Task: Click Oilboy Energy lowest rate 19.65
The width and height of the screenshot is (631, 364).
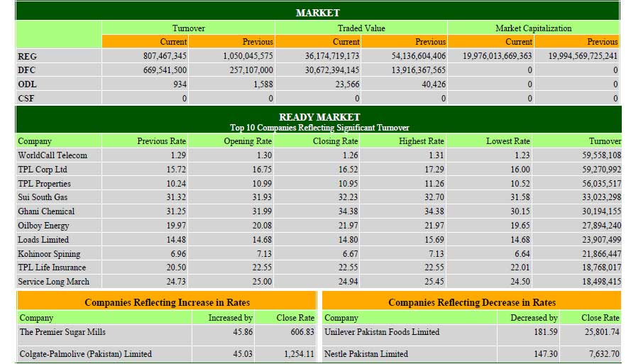Action: (x=520, y=225)
